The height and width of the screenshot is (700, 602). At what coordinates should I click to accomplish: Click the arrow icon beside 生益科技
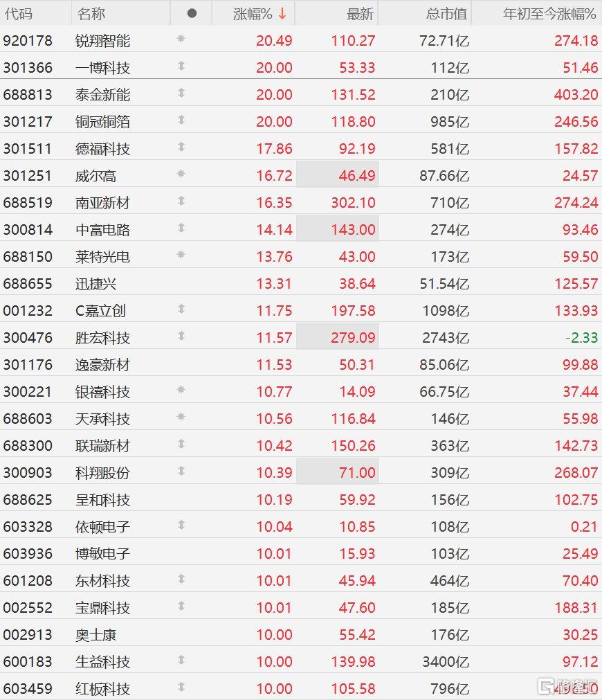tap(181, 660)
